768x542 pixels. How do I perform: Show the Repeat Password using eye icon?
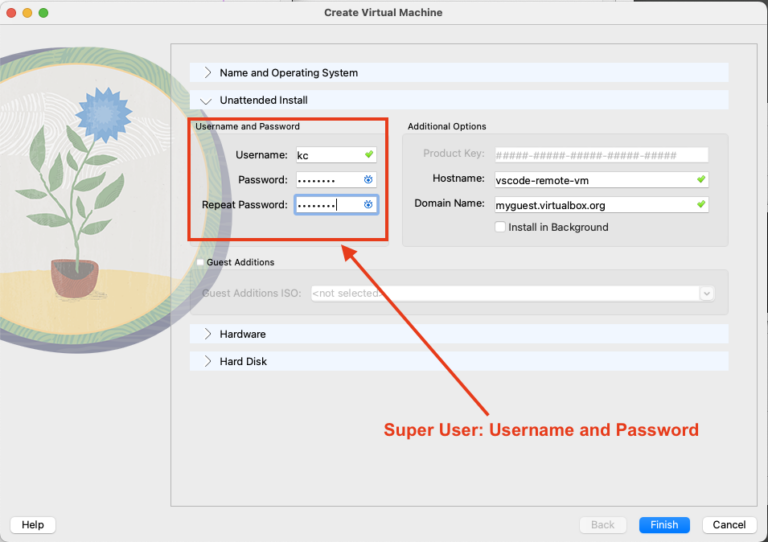point(368,205)
